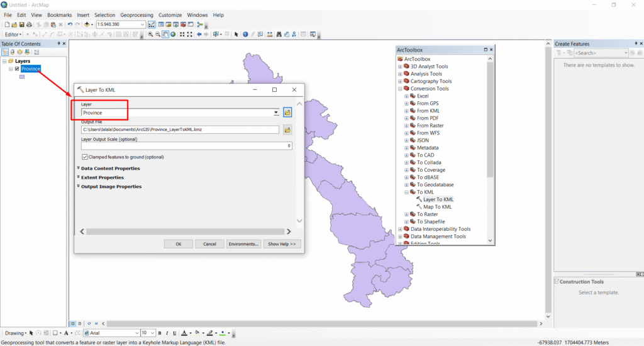Open the Layer dropdown list
The height and width of the screenshot is (346, 644).
[x=276, y=113]
